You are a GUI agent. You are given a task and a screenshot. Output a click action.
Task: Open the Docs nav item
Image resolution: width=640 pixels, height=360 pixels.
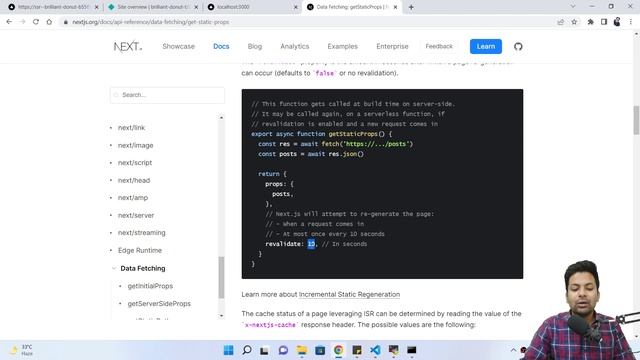click(221, 47)
